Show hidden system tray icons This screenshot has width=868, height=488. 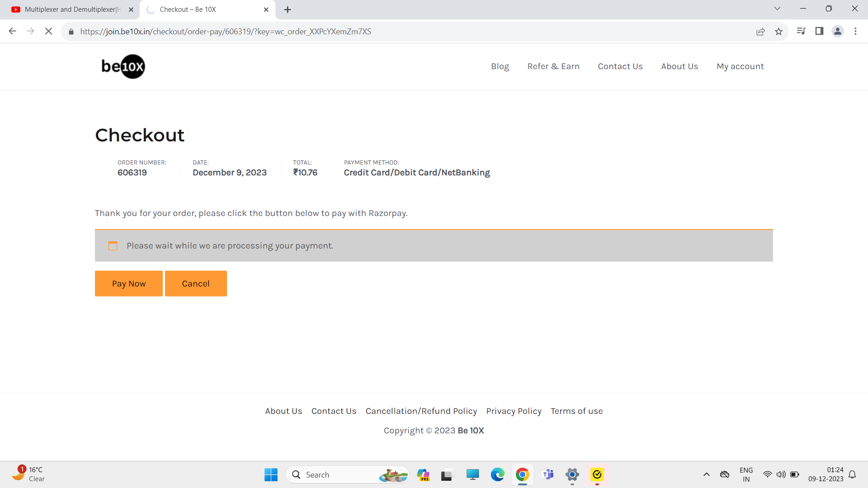pyautogui.click(x=706, y=474)
